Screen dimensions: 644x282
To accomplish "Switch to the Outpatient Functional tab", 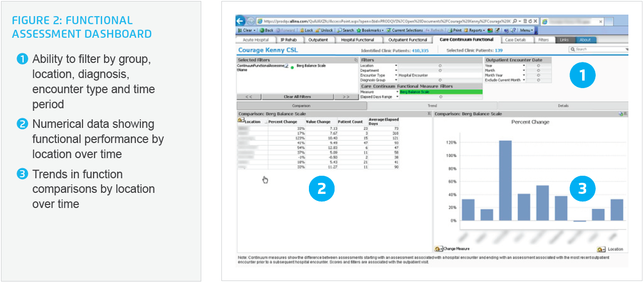I will click(x=408, y=40).
